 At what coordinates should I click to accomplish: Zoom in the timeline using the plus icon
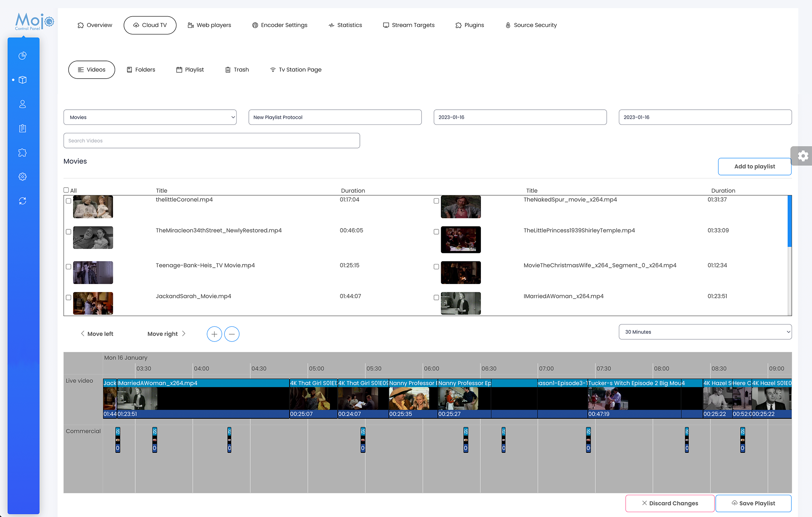214,334
